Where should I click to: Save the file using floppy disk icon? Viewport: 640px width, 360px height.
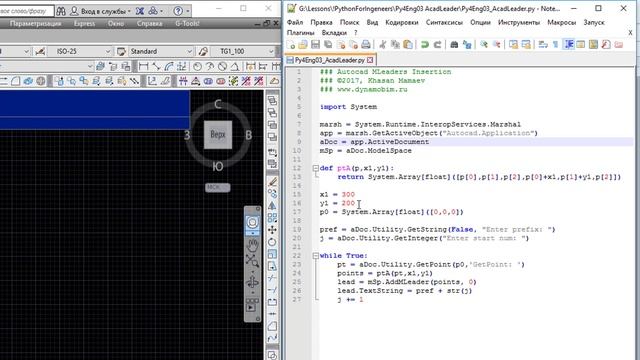[315, 44]
